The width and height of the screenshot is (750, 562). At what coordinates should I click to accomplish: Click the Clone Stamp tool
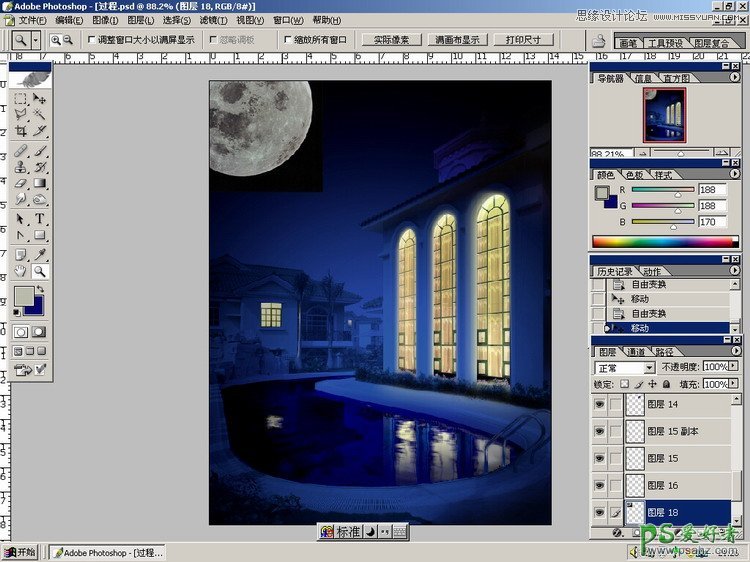coord(20,166)
